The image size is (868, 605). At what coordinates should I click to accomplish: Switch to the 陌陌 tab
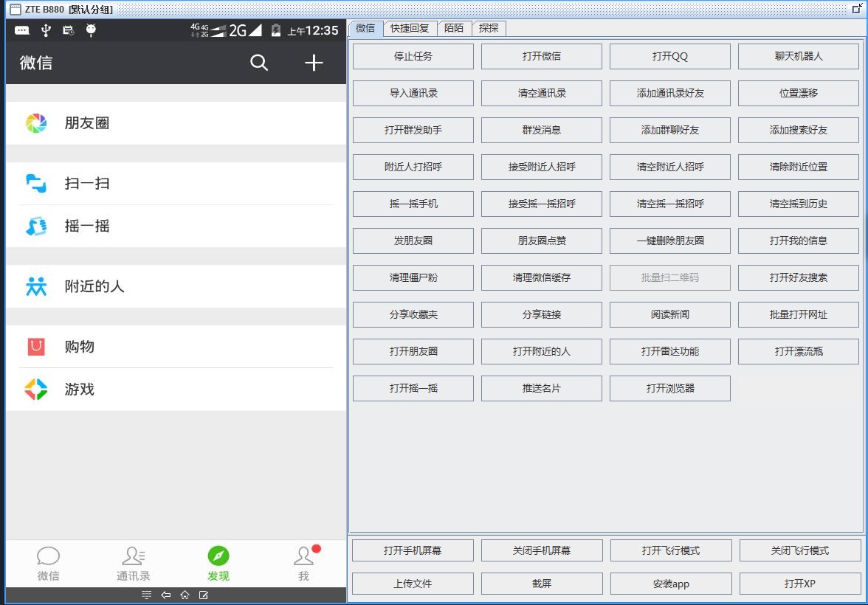454,28
